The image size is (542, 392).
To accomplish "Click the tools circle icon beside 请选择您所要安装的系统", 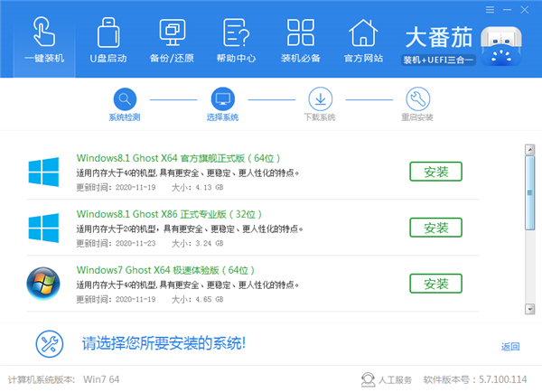I will click(50, 344).
